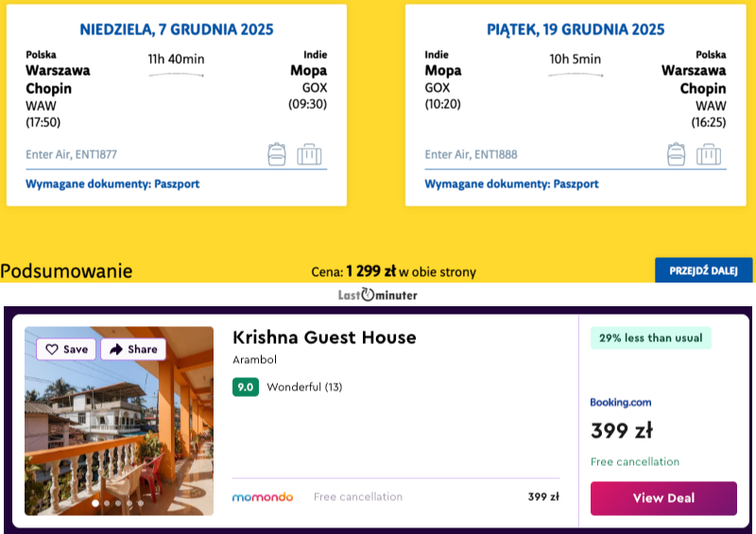Click the suitcase icon on the return flight

[x=709, y=154]
